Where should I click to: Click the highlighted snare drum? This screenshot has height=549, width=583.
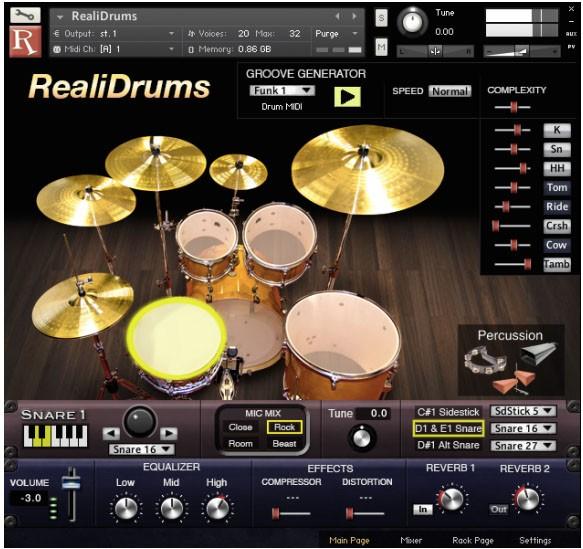[x=177, y=338]
